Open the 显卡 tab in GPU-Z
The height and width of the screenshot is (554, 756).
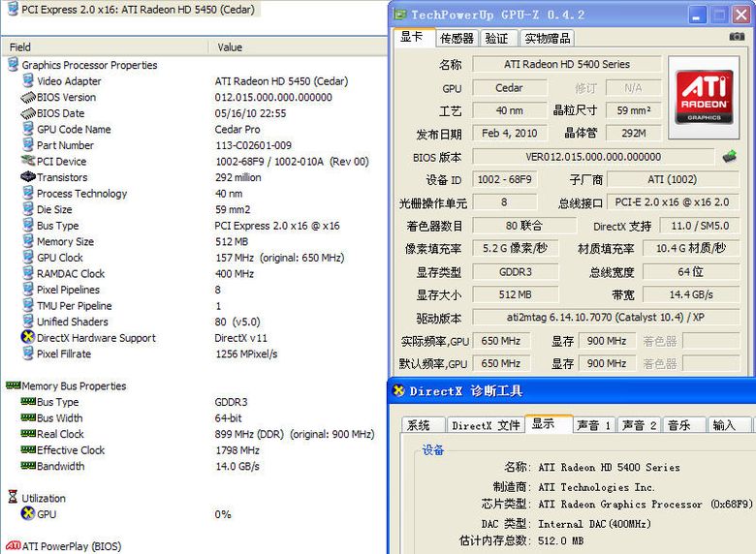pos(412,37)
